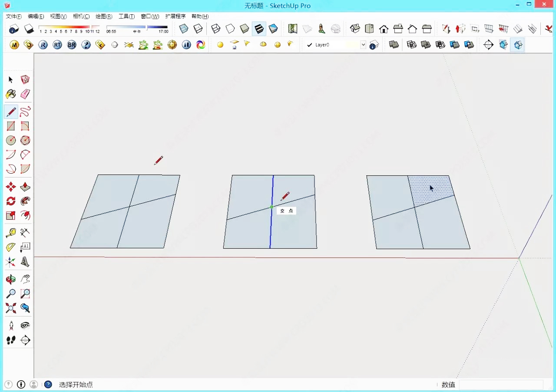Click the Zoom Extents tool

[11, 308]
